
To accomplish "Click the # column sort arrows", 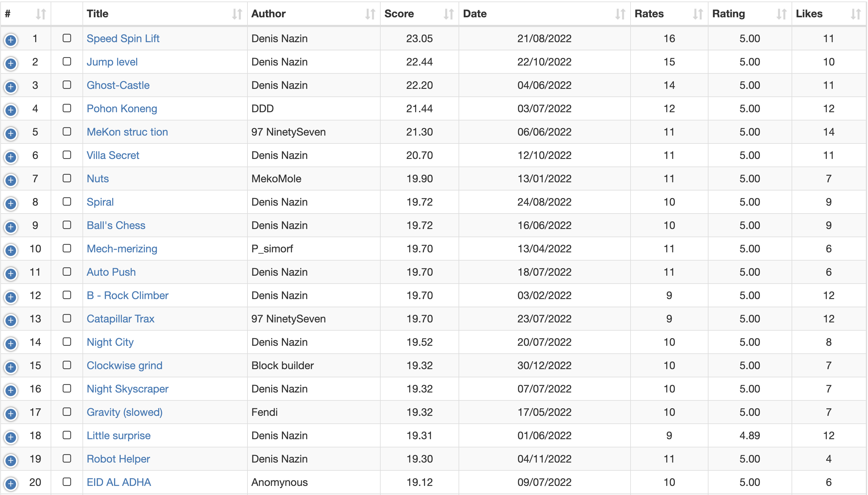I will click(41, 14).
